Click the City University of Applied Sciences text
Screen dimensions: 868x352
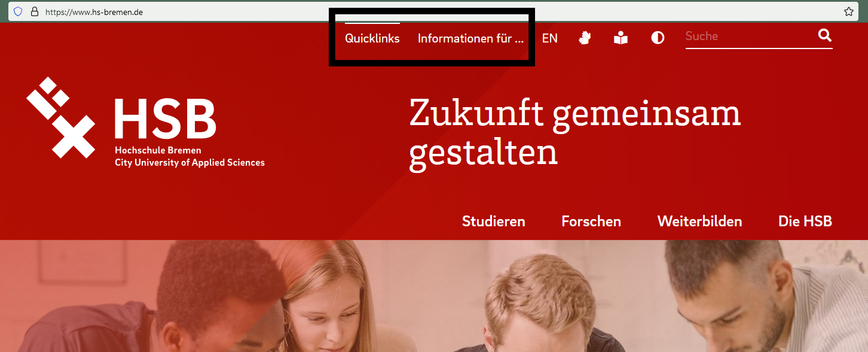pyautogui.click(x=190, y=162)
